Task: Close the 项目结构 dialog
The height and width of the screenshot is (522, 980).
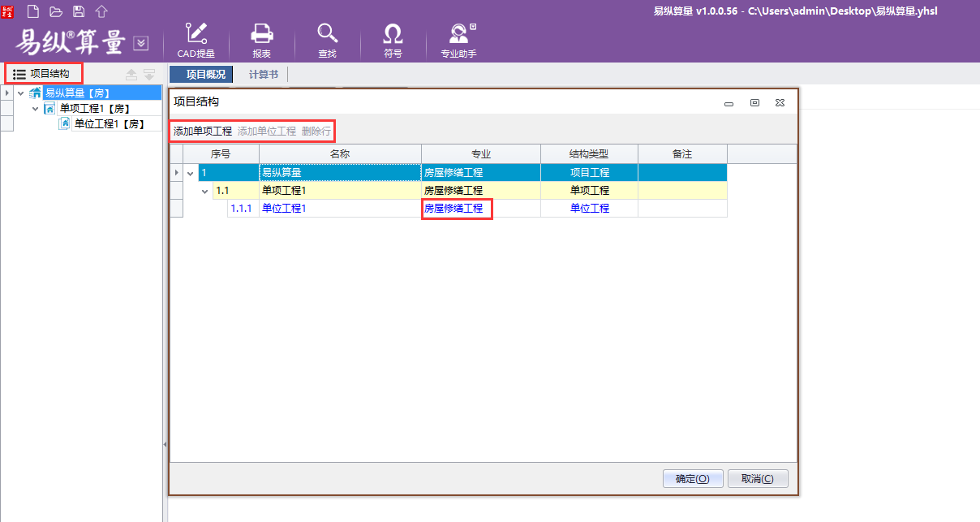Action: click(x=780, y=103)
